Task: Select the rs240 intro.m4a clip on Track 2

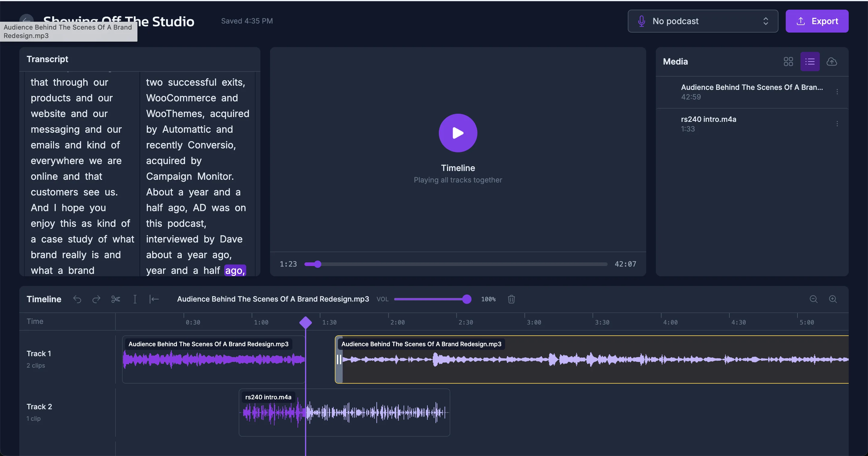Action: (344, 413)
